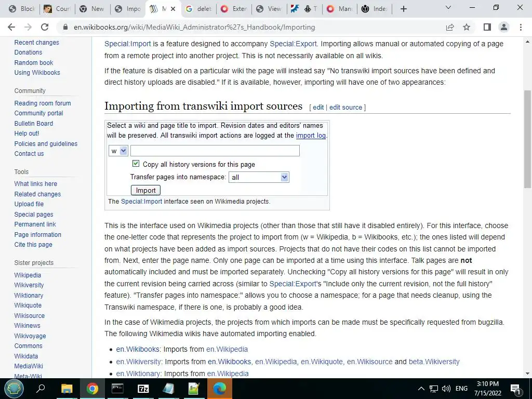
Task: Open the Windows Start button
Action: point(14,389)
